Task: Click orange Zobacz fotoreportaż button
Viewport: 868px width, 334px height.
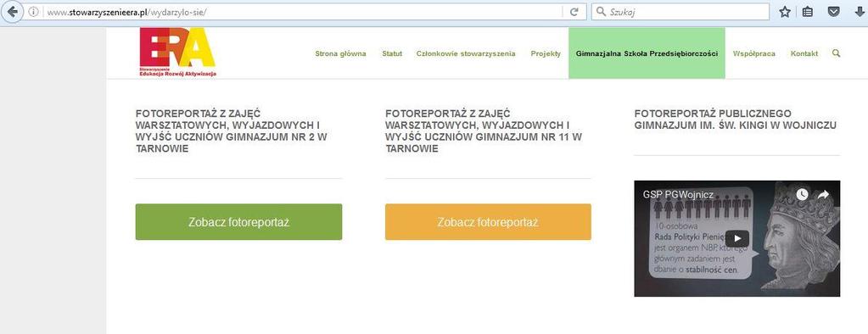Action: 488,222
